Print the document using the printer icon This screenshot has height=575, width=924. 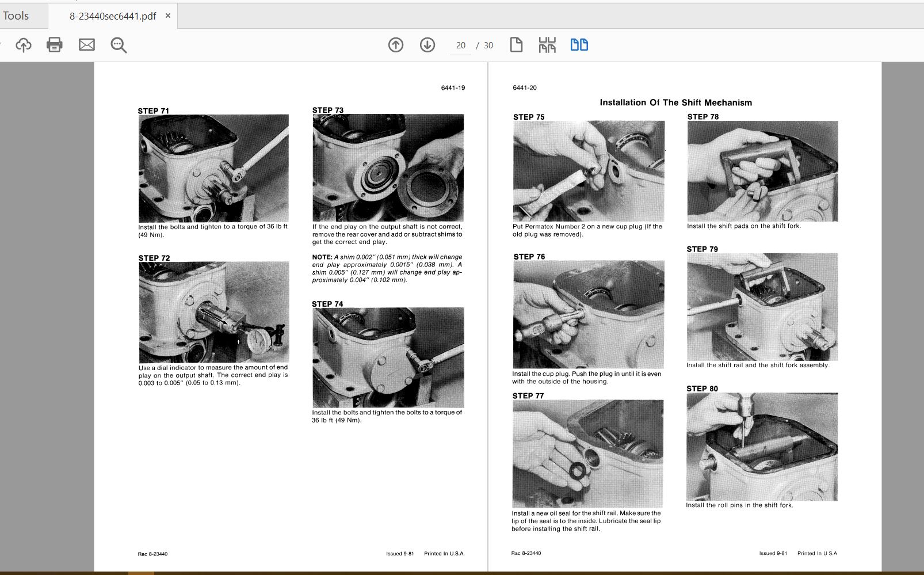(55, 45)
